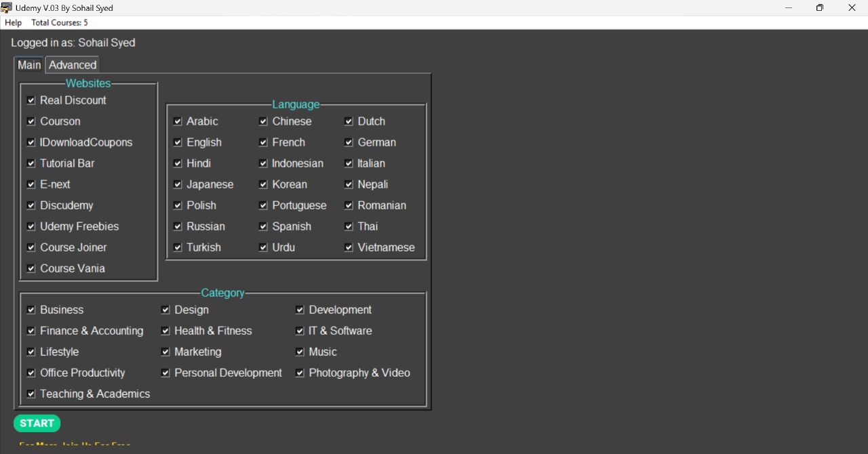Disable the Course Vania checkbox
This screenshot has width=868, height=454.
pos(31,268)
